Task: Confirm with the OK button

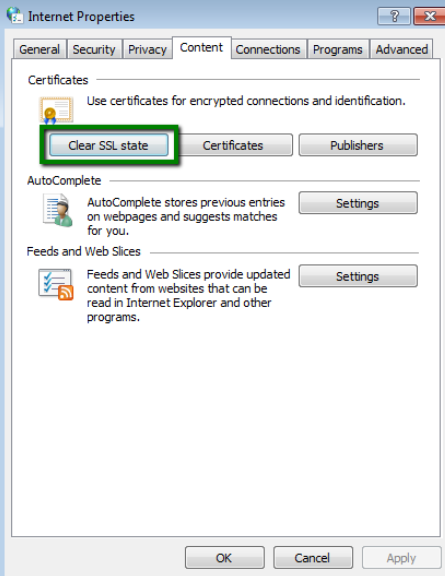Action: [x=225, y=558]
